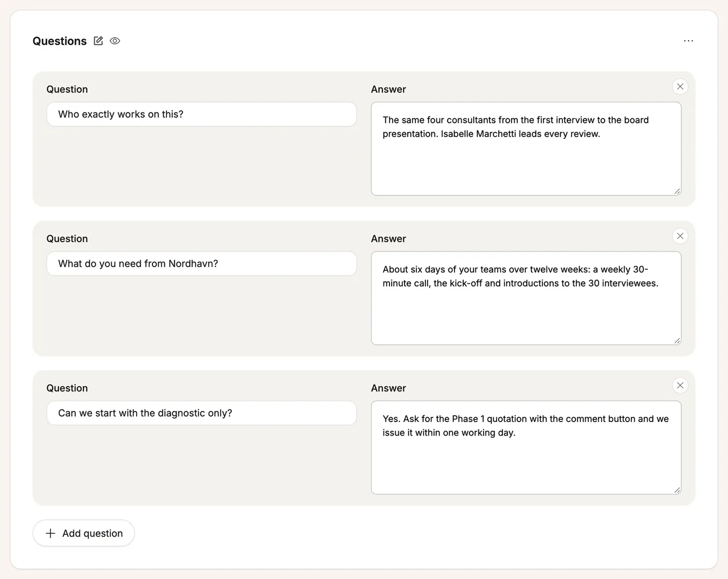Screen dimensions: 728x579
Task: Click the Question label above 'What do you need from Nordhavn?'
Action: click(x=67, y=239)
